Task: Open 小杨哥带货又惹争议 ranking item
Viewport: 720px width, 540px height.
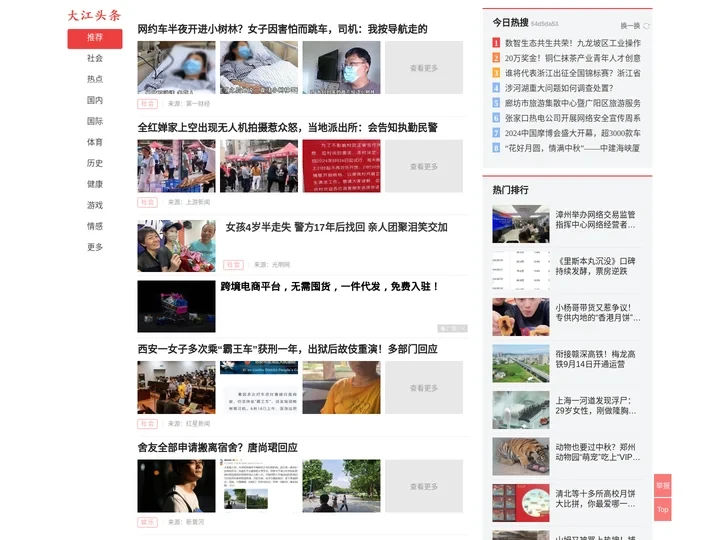Action: (598, 312)
